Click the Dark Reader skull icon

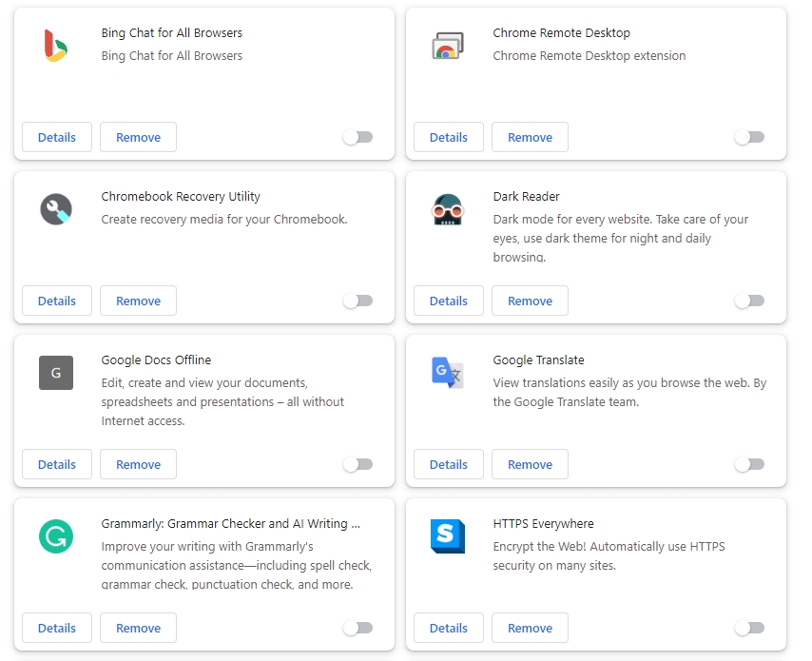pos(447,208)
